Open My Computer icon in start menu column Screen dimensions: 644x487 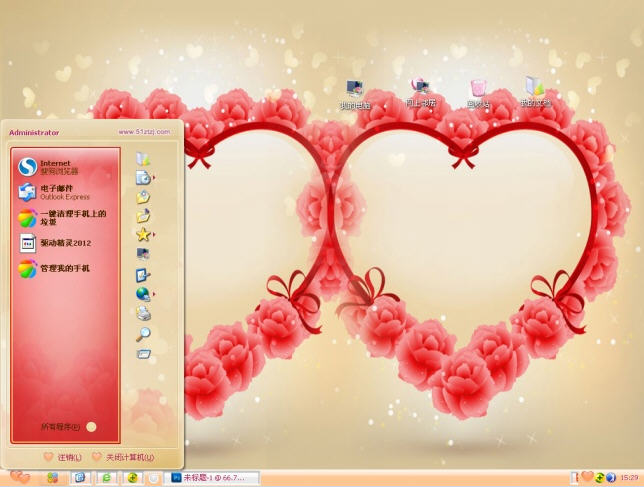click(143, 254)
